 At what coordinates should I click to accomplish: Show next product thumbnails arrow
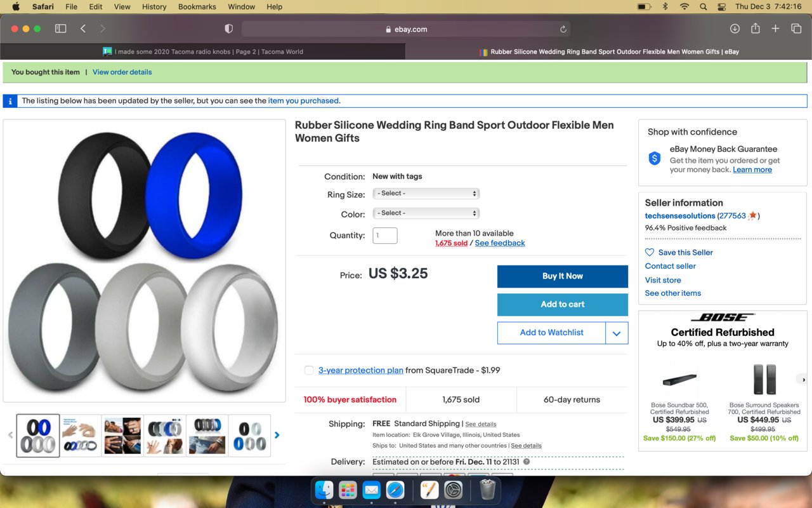click(277, 435)
